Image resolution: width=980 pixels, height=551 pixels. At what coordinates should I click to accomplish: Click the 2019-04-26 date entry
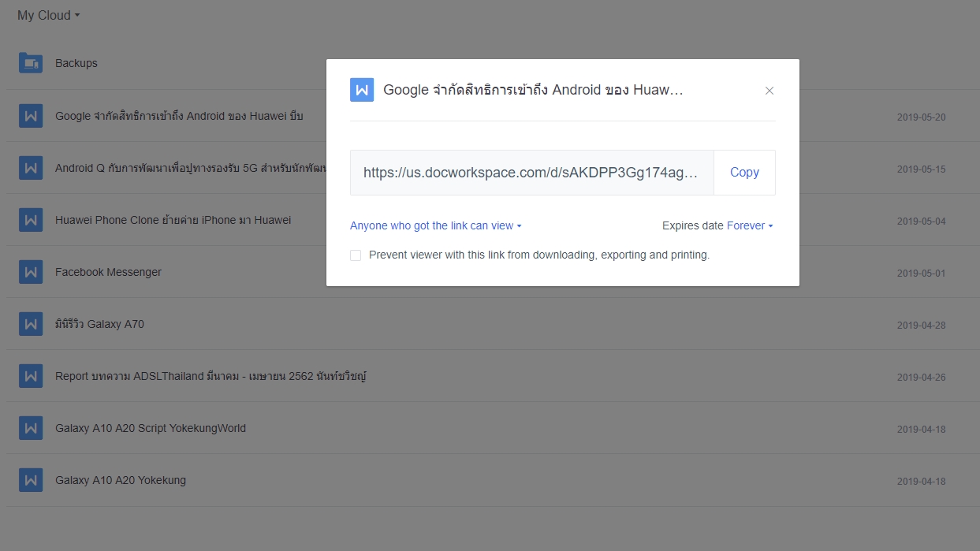921,378
